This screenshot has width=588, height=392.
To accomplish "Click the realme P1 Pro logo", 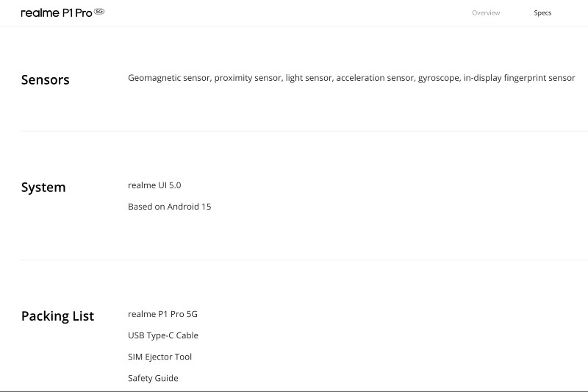I will click(56, 13).
